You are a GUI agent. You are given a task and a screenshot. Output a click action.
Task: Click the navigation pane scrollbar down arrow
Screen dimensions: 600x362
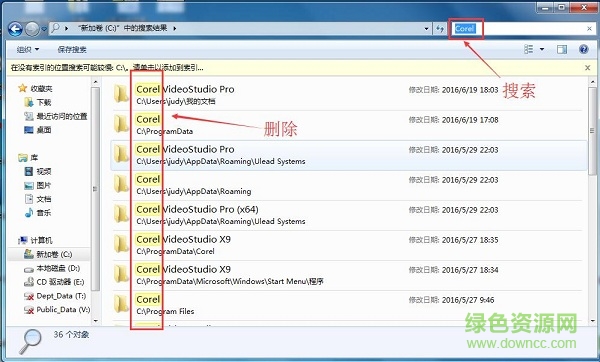tap(95, 321)
